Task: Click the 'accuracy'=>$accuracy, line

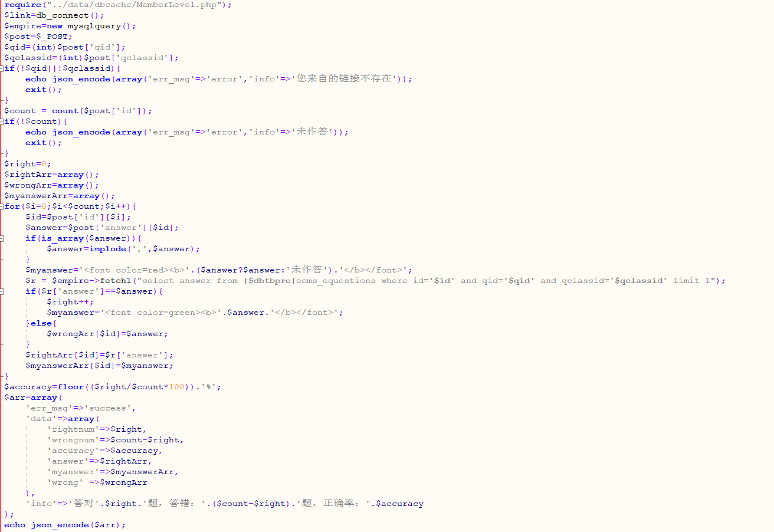Action: coord(105,451)
